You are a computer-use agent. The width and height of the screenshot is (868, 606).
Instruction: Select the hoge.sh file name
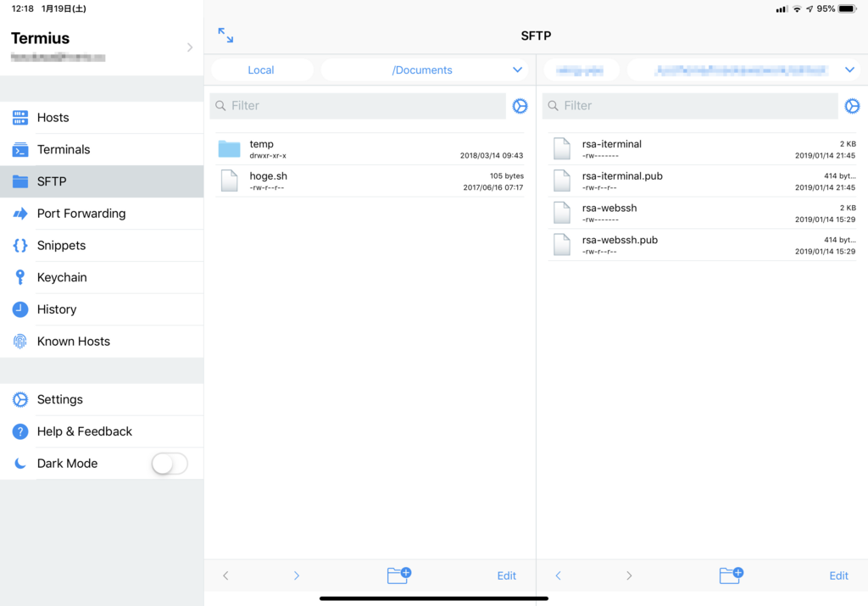269,176
